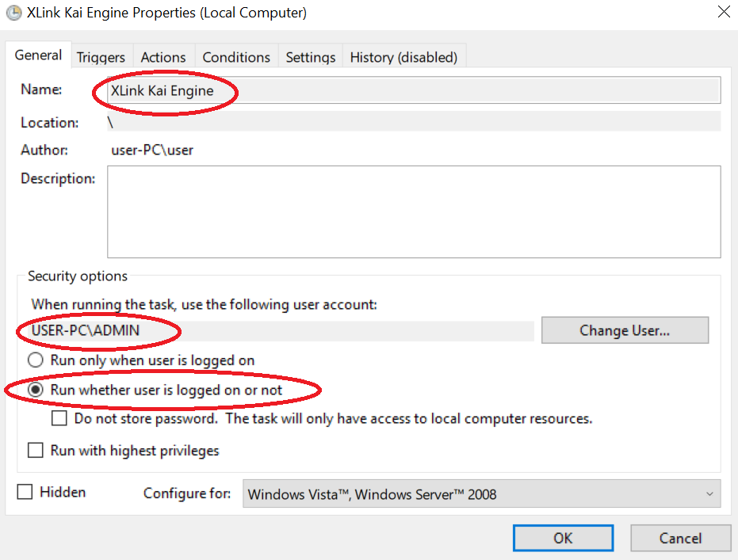Click the USER-PC\ADMIN user account field
The image size is (738, 560).
pyautogui.click(x=281, y=330)
